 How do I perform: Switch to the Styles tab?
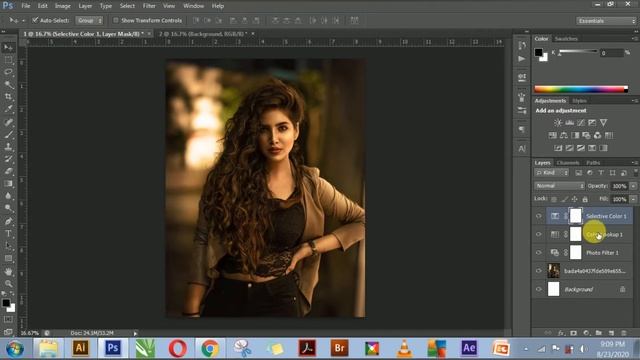[x=579, y=101]
